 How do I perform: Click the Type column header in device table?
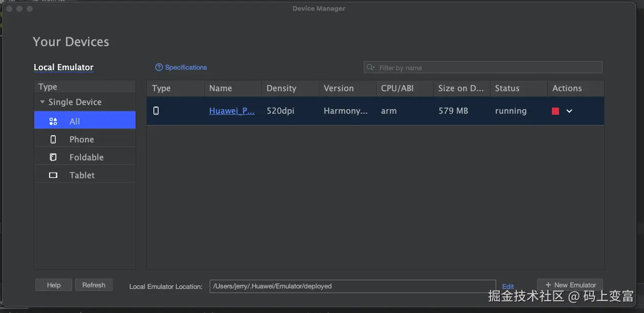coord(175,88)
